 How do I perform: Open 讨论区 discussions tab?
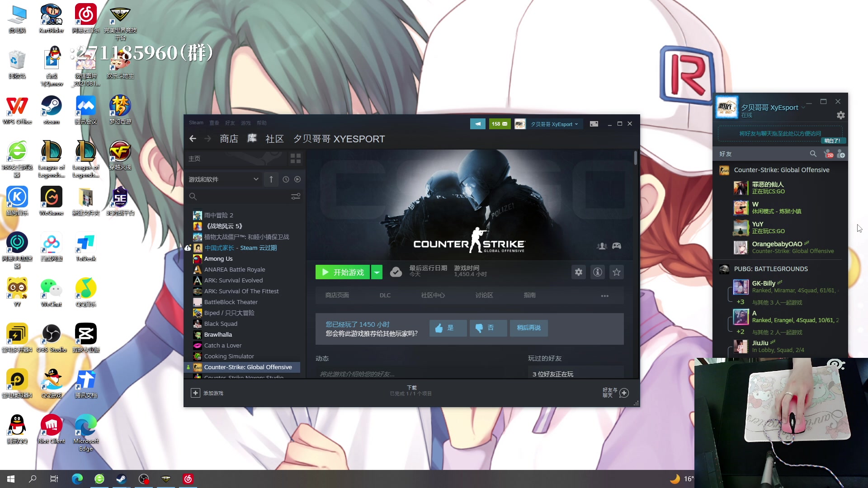[484, 296]
